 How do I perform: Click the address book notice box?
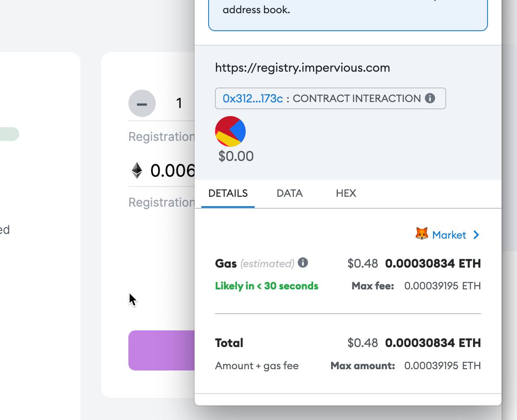(x=348, y=15)
